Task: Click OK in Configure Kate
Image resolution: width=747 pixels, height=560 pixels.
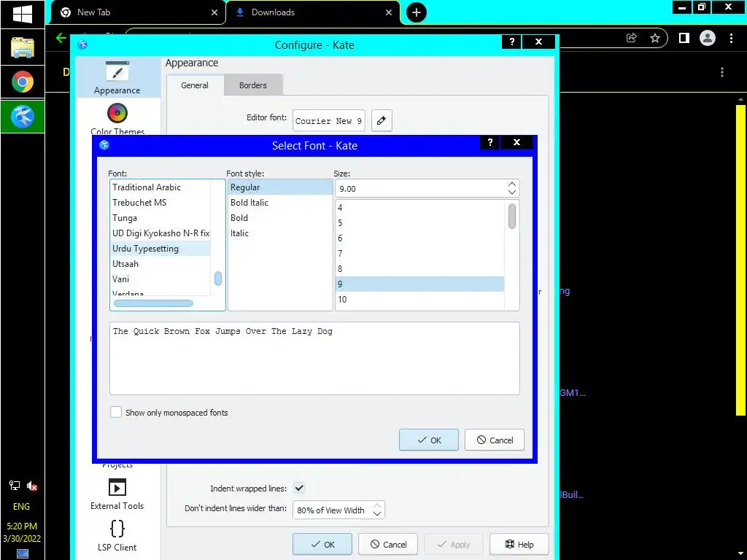Action: point(322,544)
